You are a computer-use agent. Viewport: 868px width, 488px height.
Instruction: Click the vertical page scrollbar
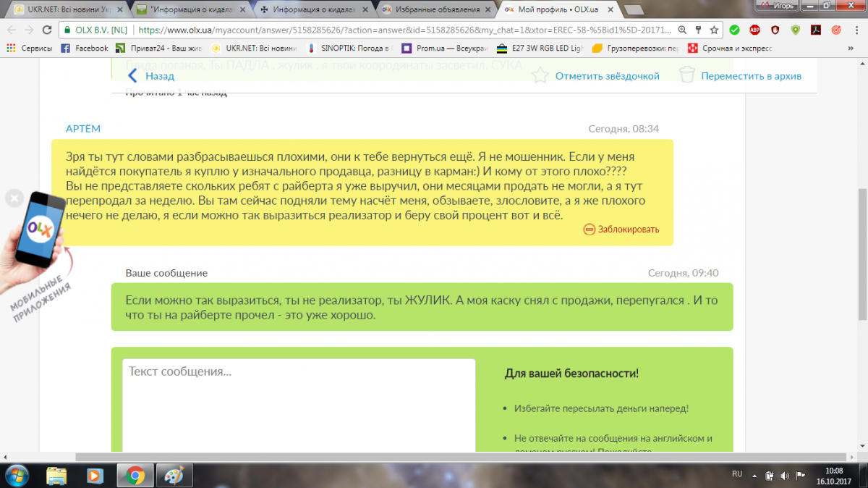point(861,253)
